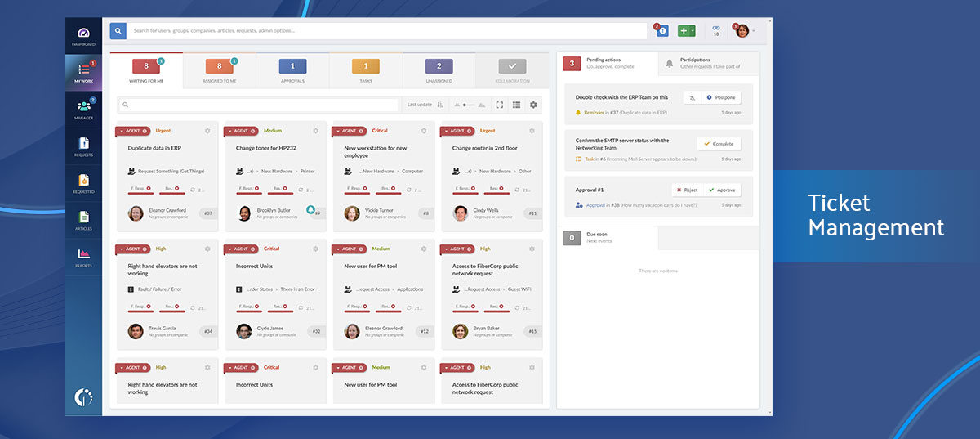Open the arrow next to user avatar
Image resolution: width=980 pixels, height=439 pixels.
754,31
